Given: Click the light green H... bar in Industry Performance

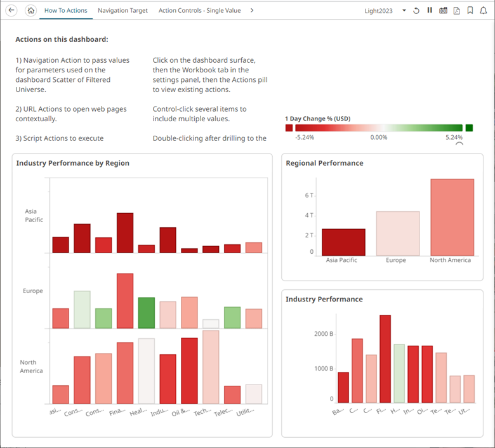Looking at the screenshot, I should click(x=399, y=374).
